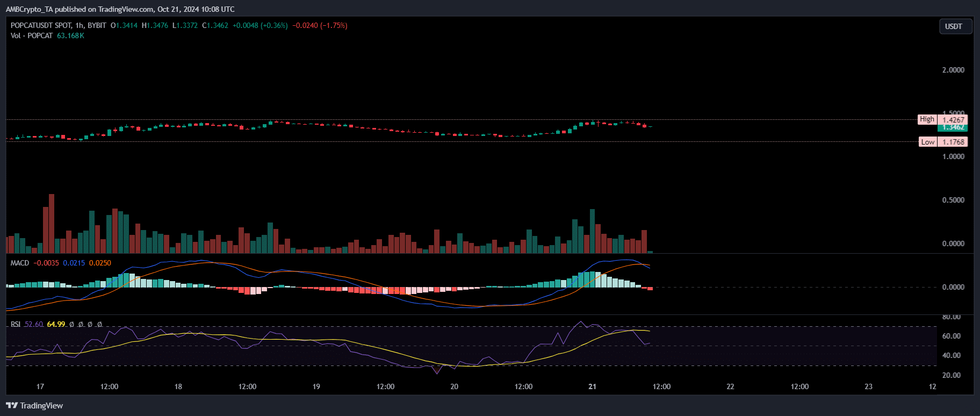Click the RSI value 52.60
This screenshot has width=980, height=416.
click(34, 324)
